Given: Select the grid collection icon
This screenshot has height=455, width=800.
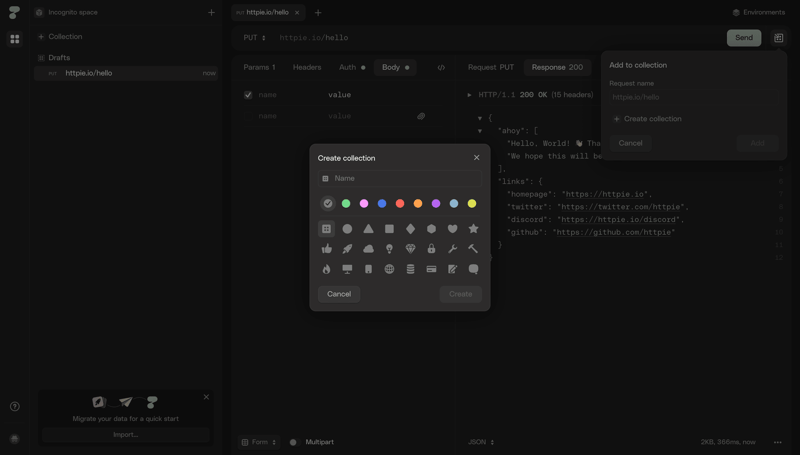Looking at the screenshot, I should click(x=327, y=229).
